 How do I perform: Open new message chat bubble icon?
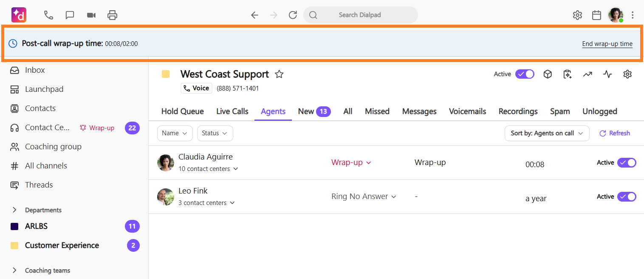tap(70, 15)
